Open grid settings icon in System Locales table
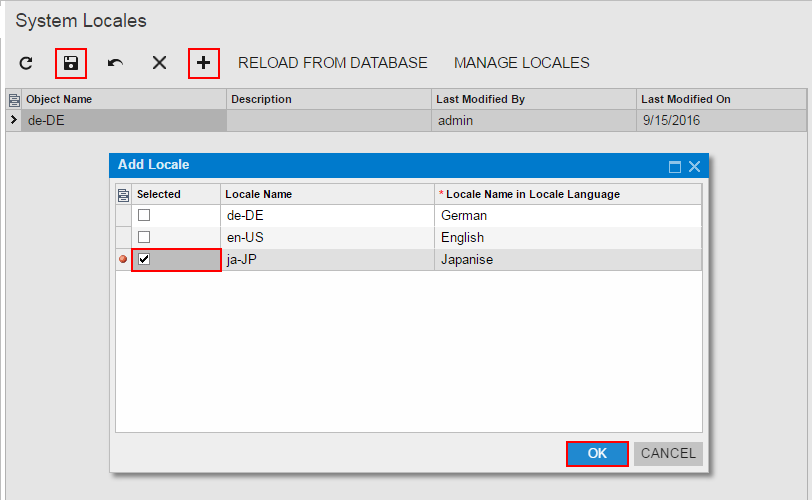Screen dimensions: 812x500 click(x=13, y=99)
